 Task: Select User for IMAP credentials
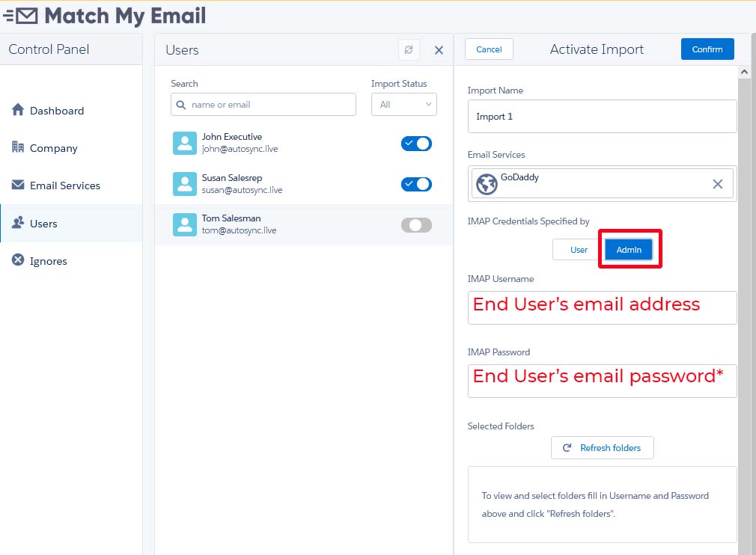pyautogui.click(x=579, y=250)
